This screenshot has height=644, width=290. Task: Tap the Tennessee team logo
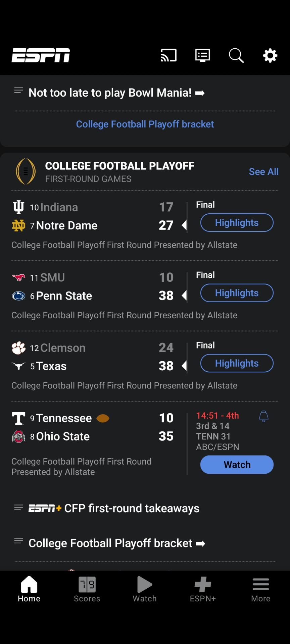tap(18, 418)
